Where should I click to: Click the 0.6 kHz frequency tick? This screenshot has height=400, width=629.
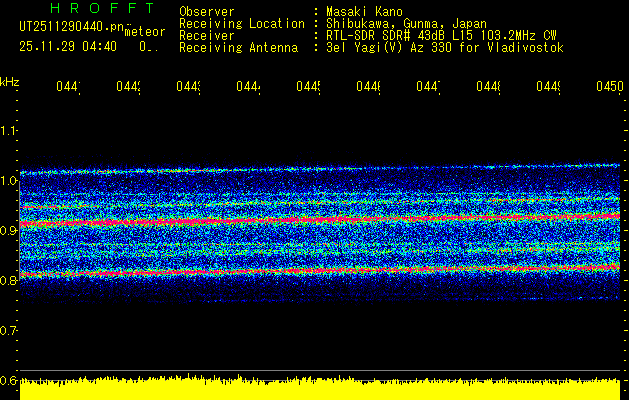click(9, 380)
